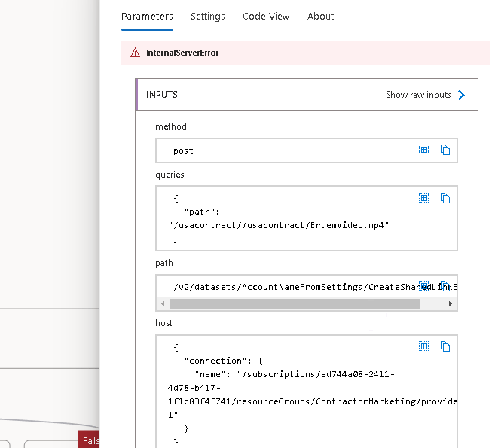Click Show raw inputs link
This screenshot has width=492, height=448.
coord(418,95)
